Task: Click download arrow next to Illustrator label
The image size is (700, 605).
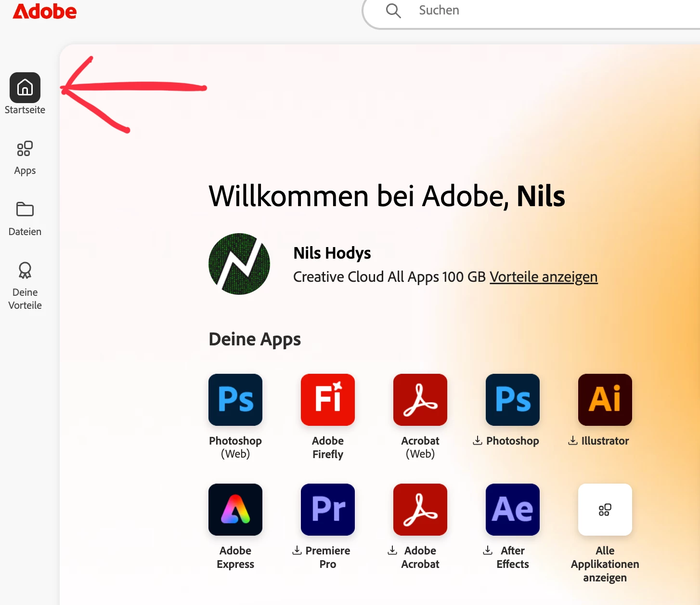Action: (x=573, y=440)
